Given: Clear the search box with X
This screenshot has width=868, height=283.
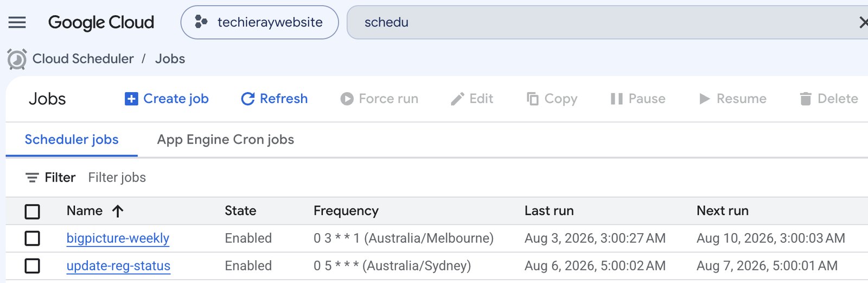Looking at the screenshot, I should [863, 22].
